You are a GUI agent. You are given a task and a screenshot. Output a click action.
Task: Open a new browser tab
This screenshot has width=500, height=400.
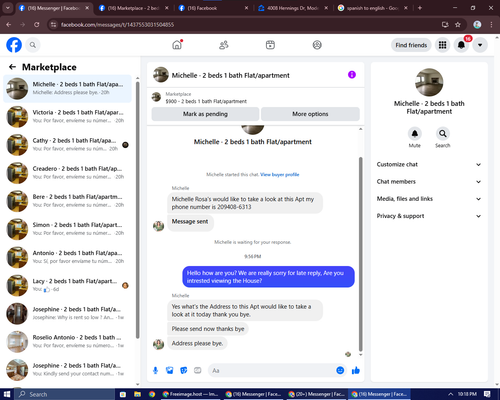[420, 8]
